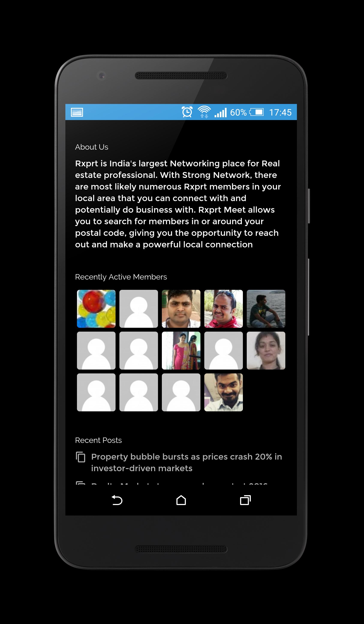This screenshot has width=364, height=624.
Task: Open the default avatar next to colorful balls
Action: pyautogui.click(x=139, y=309)
